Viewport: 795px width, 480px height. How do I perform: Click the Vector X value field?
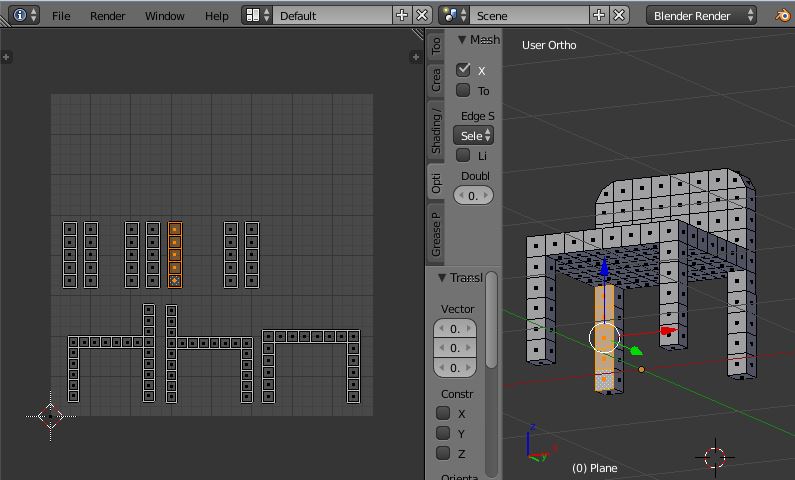[x=455, y=329]
